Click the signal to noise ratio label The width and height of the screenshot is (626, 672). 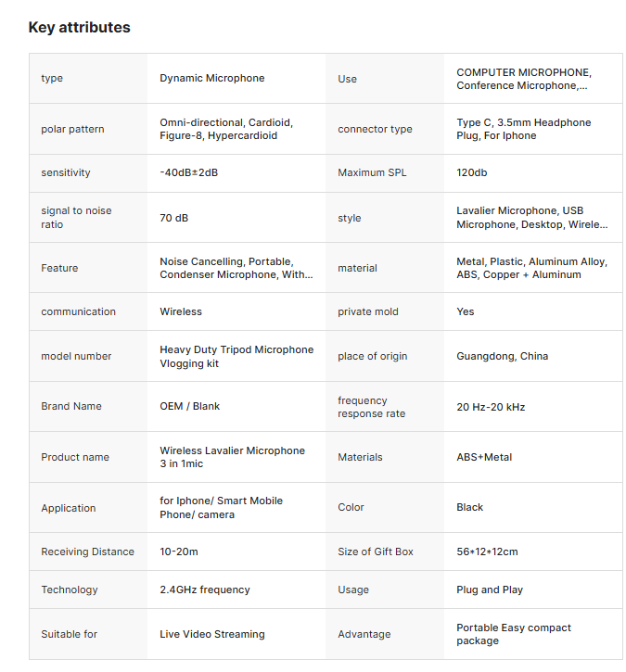point(76,218)
